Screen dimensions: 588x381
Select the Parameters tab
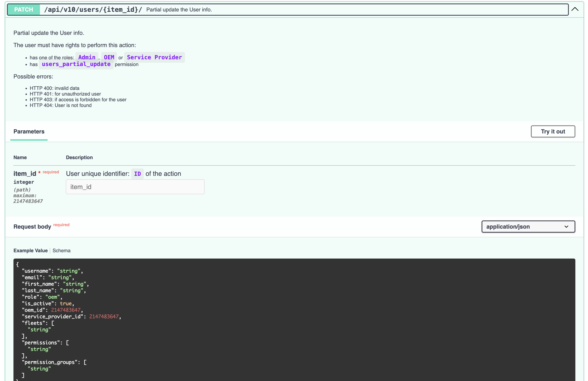[x=29, y=131]
